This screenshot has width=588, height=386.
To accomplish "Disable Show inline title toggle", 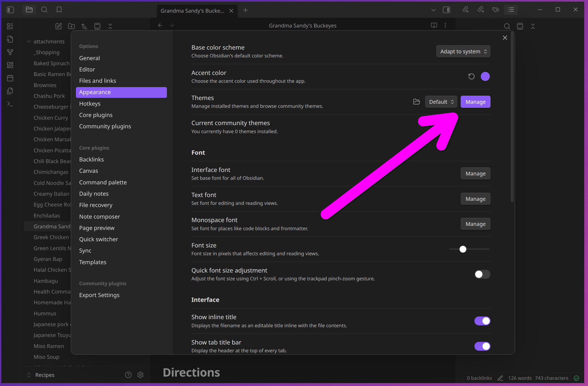I will (482, 321).
